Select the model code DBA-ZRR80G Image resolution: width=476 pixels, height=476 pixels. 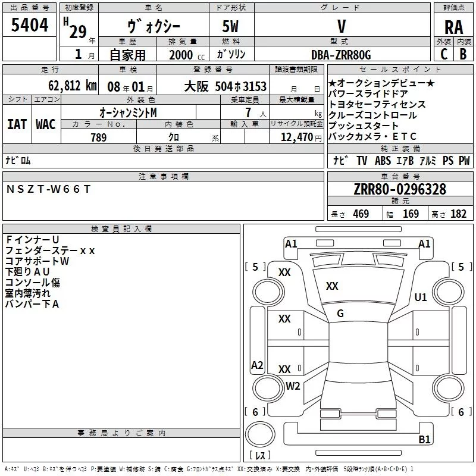point(341,55)
